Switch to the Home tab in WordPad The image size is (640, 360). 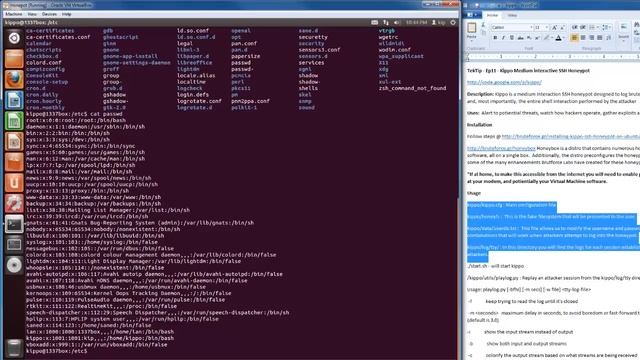[x=492, y=15]
